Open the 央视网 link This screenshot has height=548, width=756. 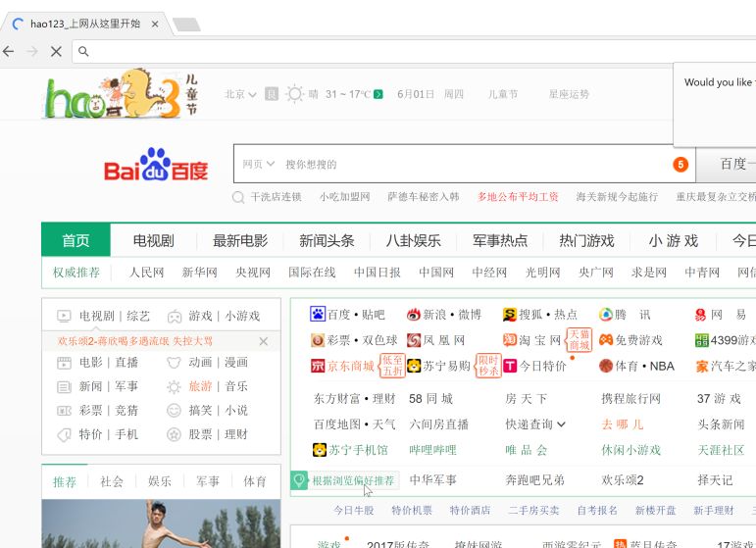(253, 273)
